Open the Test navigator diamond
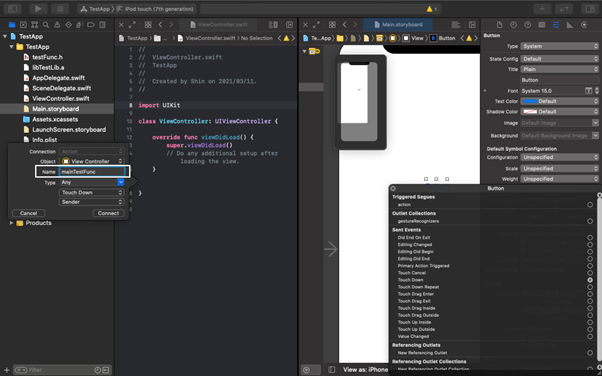Screen dimensions: 602x376 click(x=68, y=25)
